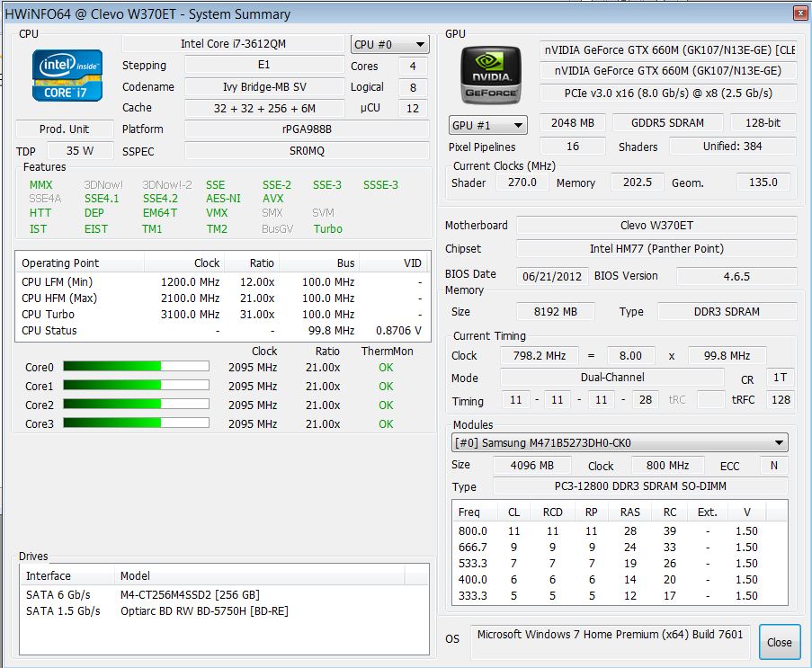
Task: Click the Geom. clock 135.0 field
Action: click(x=763, y=183)
